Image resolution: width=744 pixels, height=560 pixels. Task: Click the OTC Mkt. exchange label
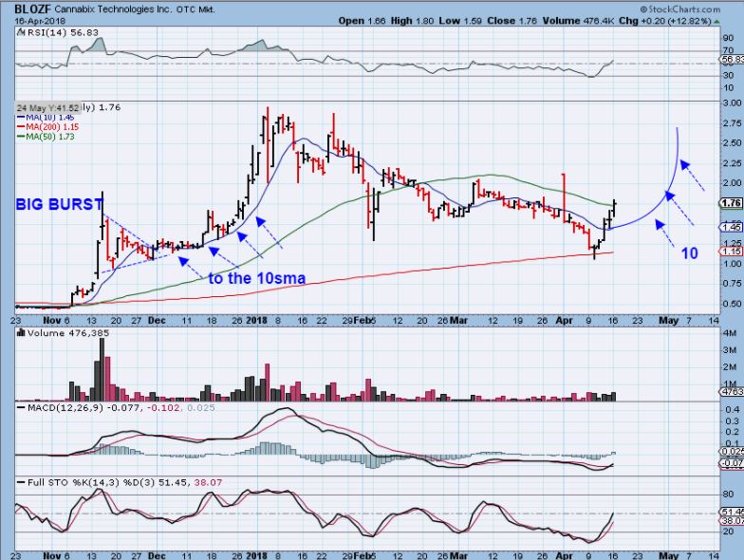point(195,9)
